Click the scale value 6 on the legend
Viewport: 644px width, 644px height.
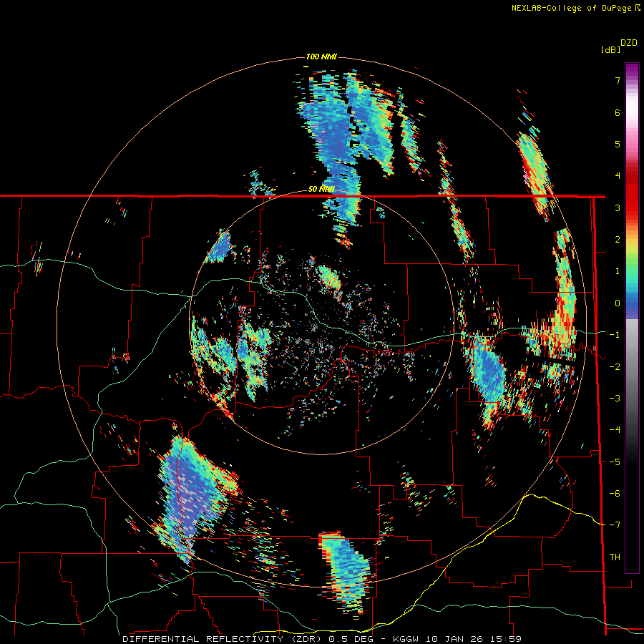tap(618, 112)
